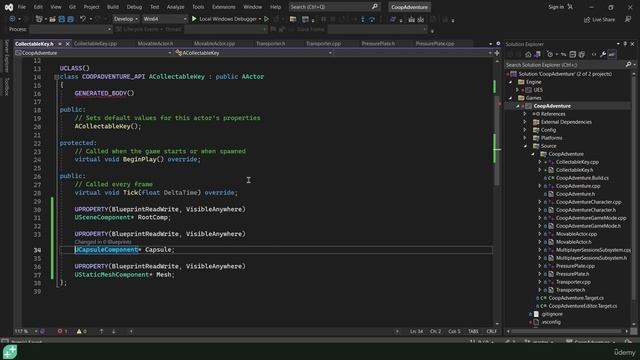Screen dimensions: 640x360
Task: Click the Save icon in the toolbar
Action: tap(61, 19)
